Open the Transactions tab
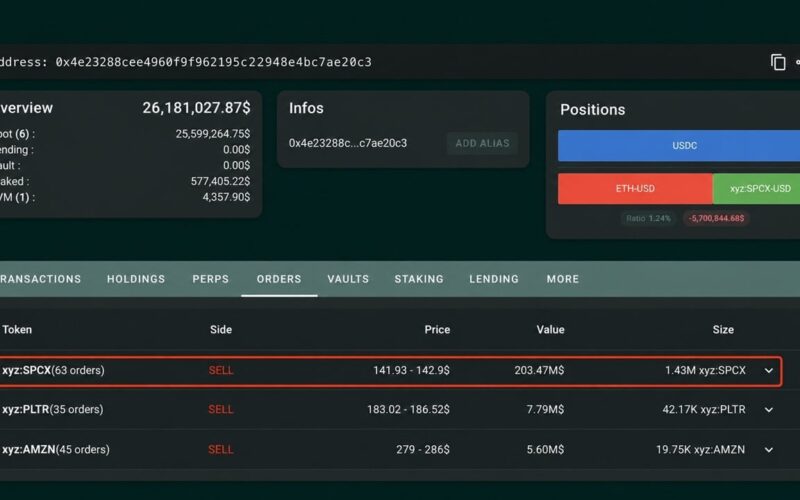 tap(40, 279)
